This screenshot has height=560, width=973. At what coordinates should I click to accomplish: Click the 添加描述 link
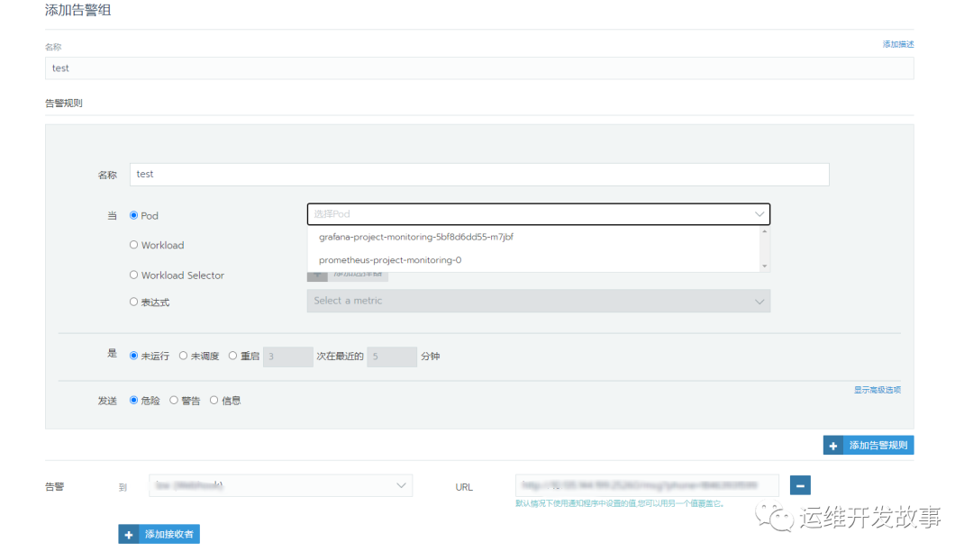(x=898, y=44)
